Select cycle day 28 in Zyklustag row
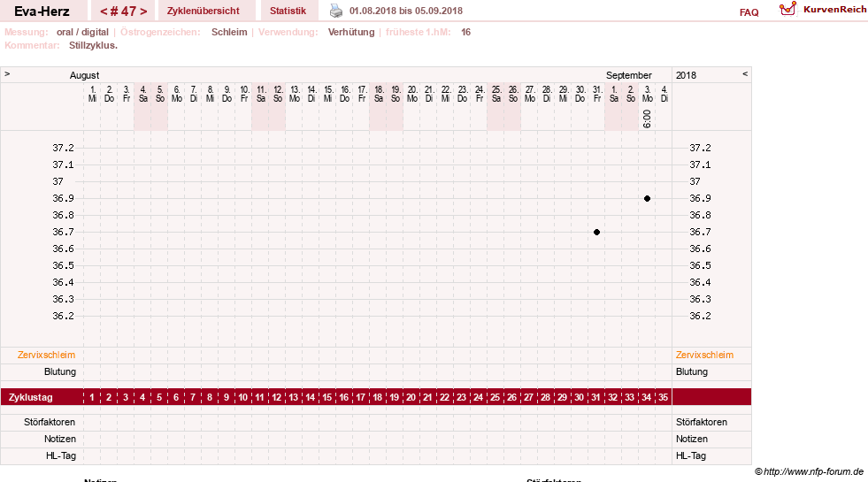This screenshot has height=482, width=868. pos(545,397)
